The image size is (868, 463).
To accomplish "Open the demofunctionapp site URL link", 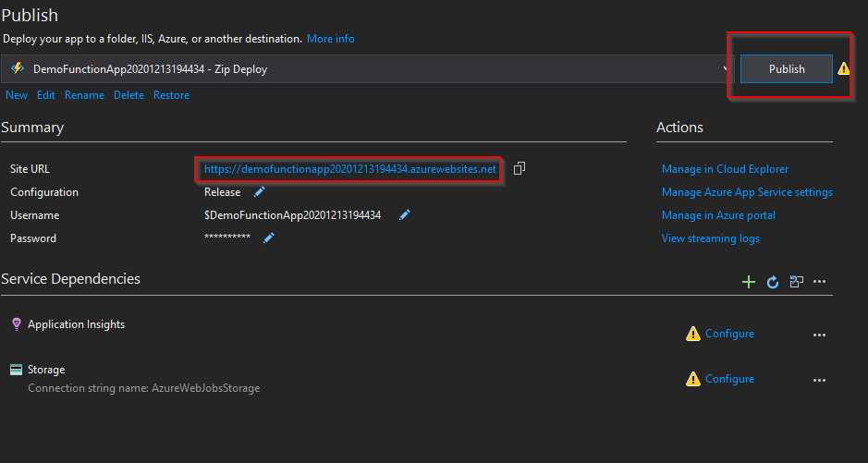I will (x=349, y=169).
